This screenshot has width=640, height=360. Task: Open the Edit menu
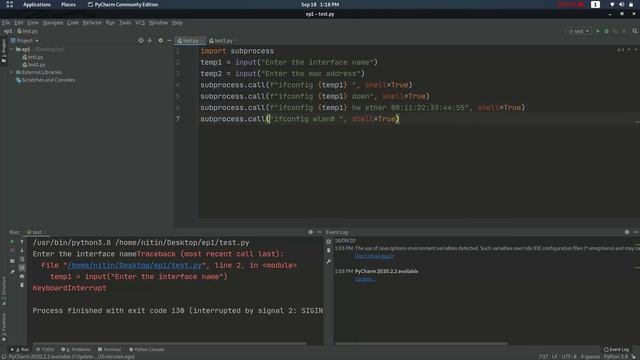point(19,22)
